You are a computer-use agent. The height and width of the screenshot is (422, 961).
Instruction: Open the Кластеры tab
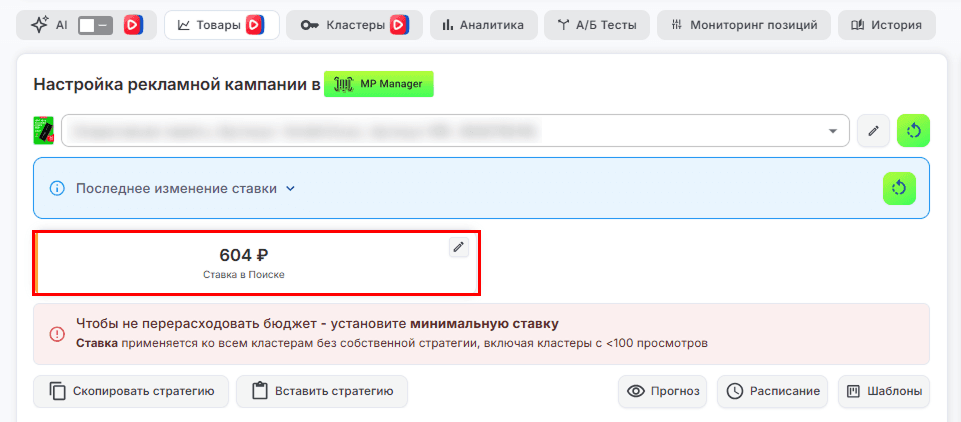(x=354, y=25)
